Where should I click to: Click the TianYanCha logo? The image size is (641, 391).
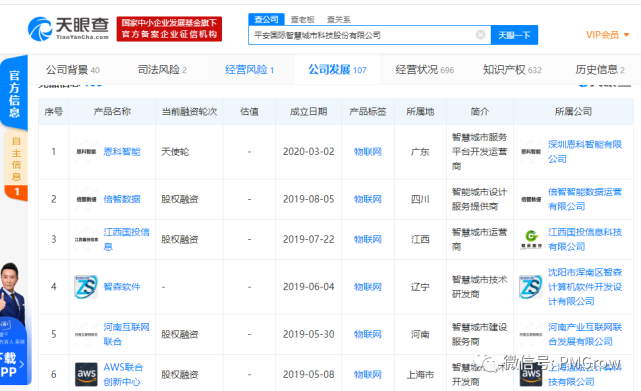tap(68, 29)
